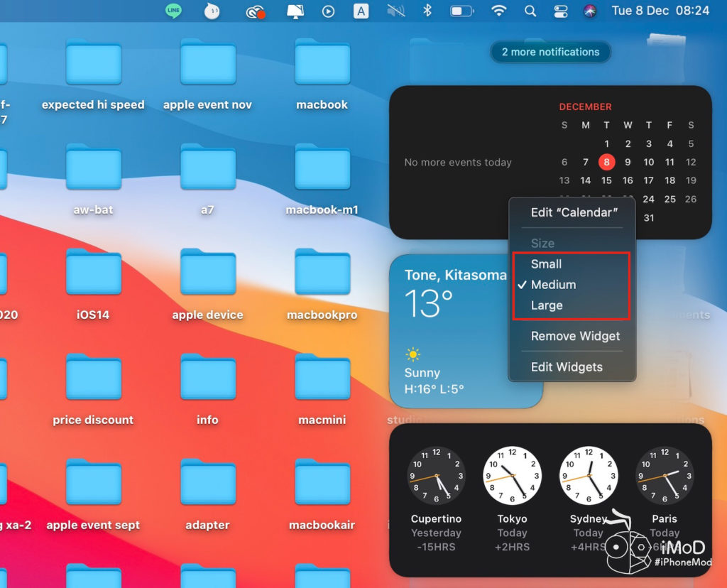Select the checked Medium size option

click(x=553, y=285)
